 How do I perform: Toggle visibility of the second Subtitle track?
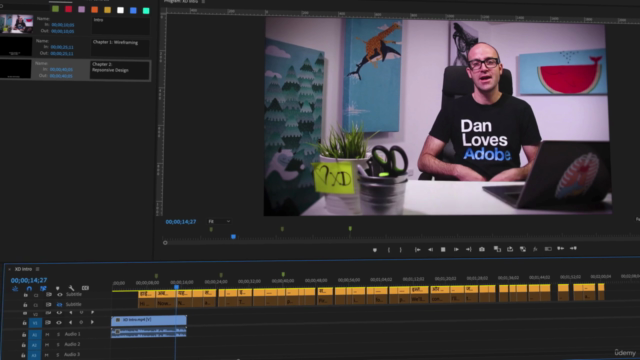[x=60, y=304]
